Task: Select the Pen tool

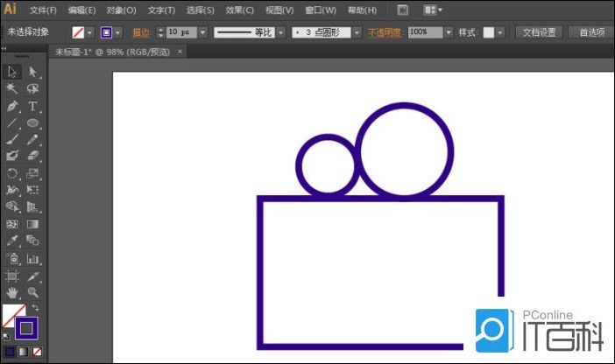Action: tap(12, 106)
